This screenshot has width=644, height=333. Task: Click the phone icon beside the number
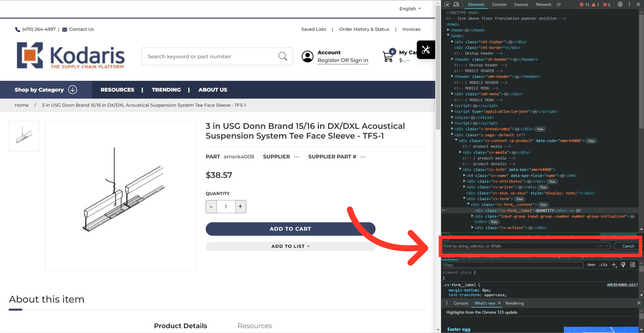(17, 30)
